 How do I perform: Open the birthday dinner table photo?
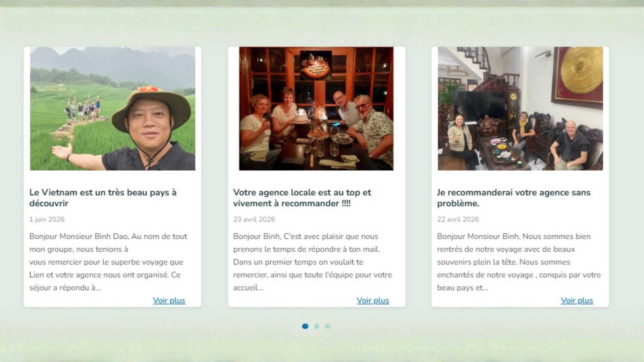(316, 109)
